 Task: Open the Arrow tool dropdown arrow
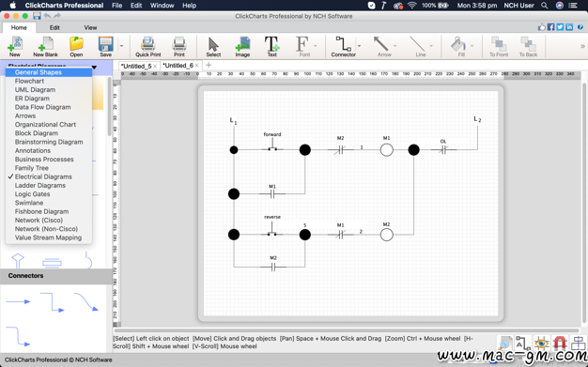click(395, 46)
